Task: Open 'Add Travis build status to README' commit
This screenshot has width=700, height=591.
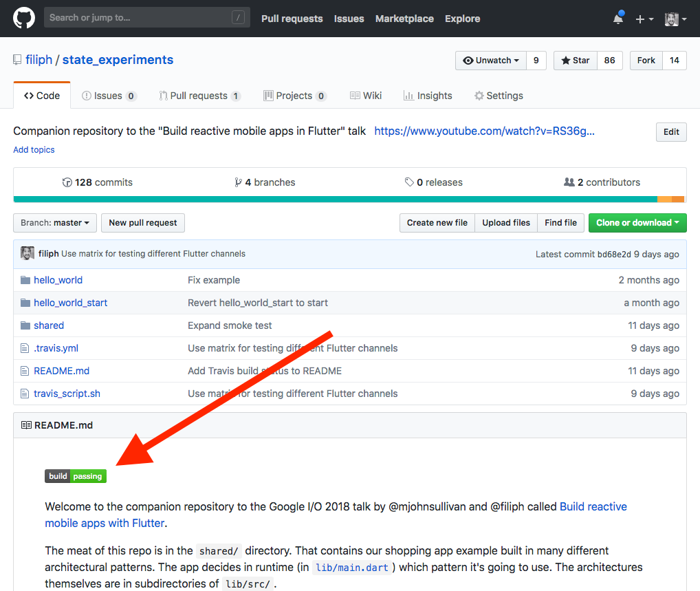Action: pos(265,371)
